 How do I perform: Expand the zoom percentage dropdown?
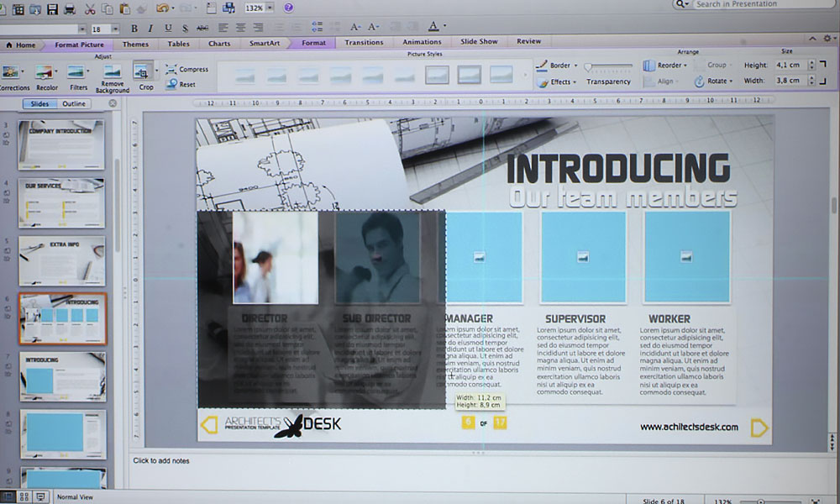270,8
